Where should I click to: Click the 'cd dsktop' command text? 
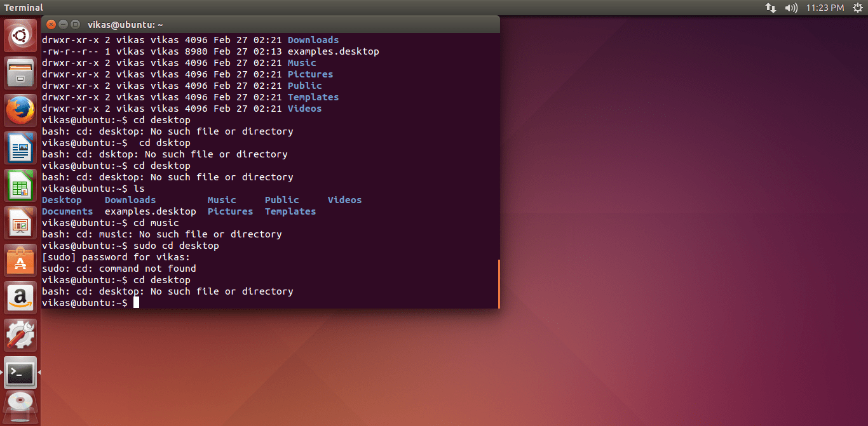pyautogui.click(x=165, y=143)
